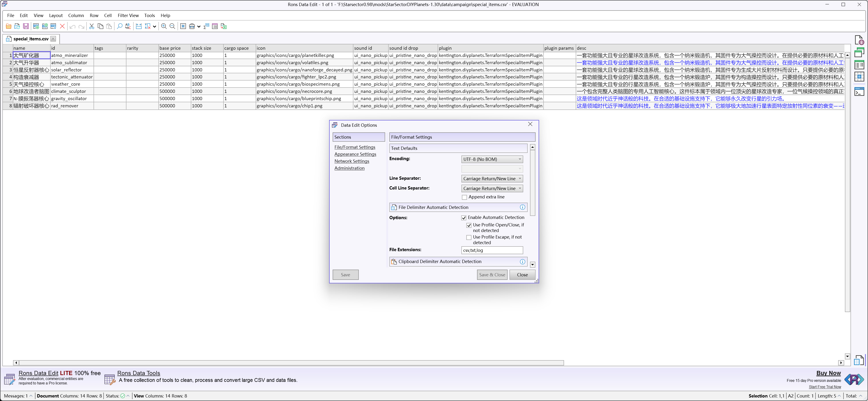The height and width of the screenshot is (401, 868).
Task: Uncheck Enable Automatic Detection
Action: tap(464, 218)
